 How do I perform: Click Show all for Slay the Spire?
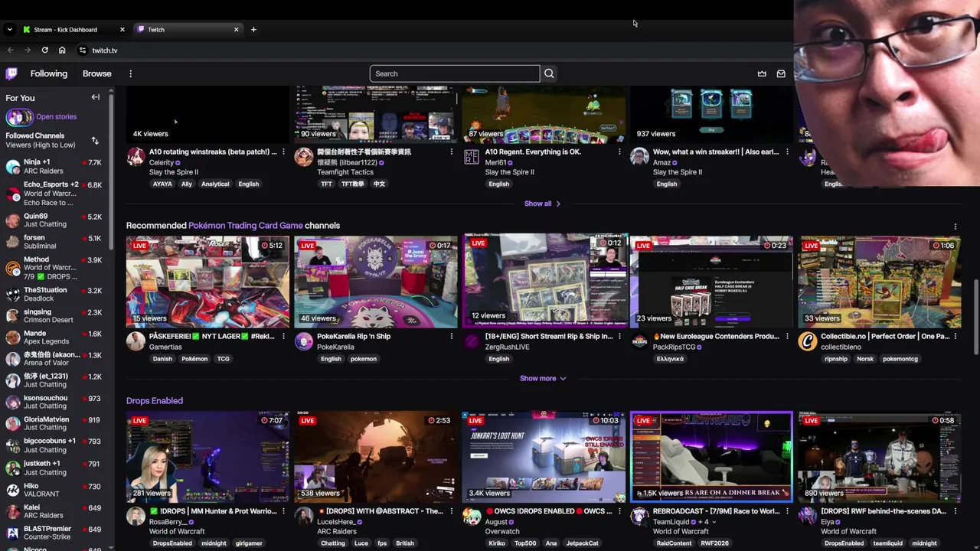(542, 204)
